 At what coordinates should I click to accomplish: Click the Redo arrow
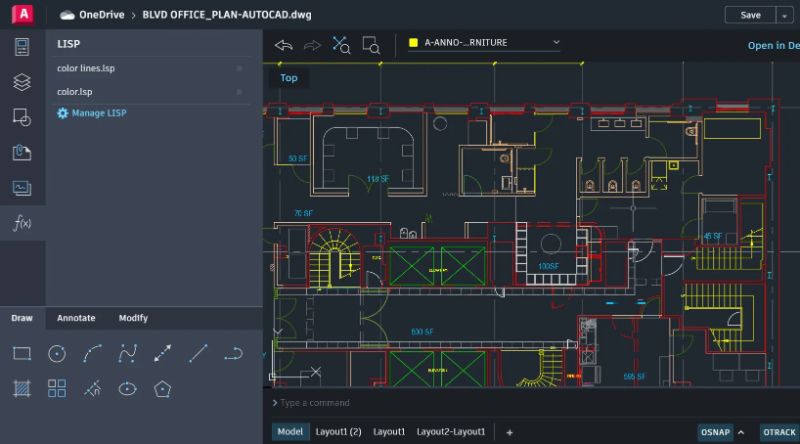(312, 45)
